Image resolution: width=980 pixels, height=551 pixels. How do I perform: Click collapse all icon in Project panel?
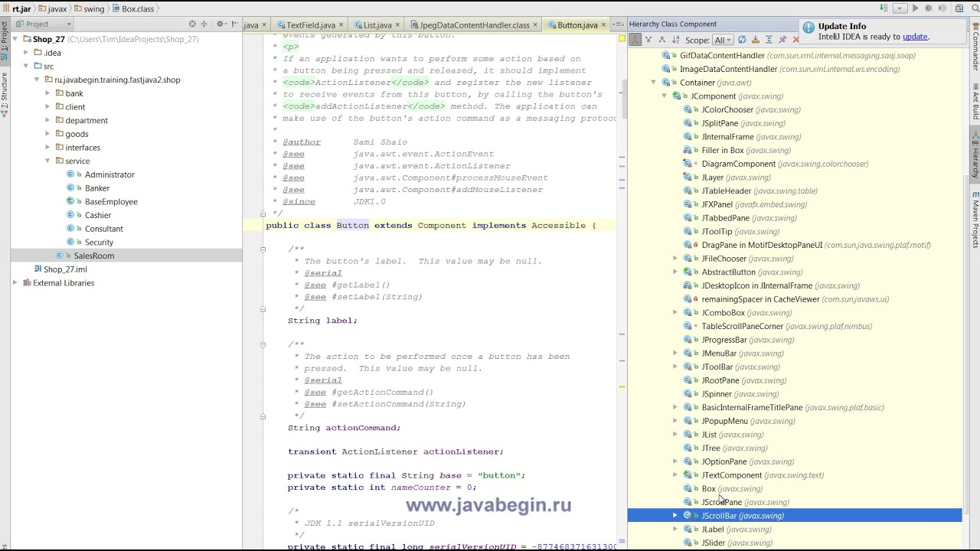coord(204,24)
